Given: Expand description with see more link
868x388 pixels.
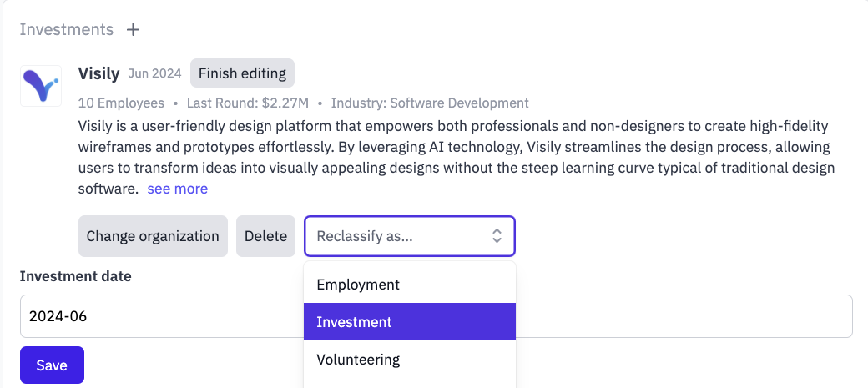Looking at the screenshot, I should coord(178,189).
